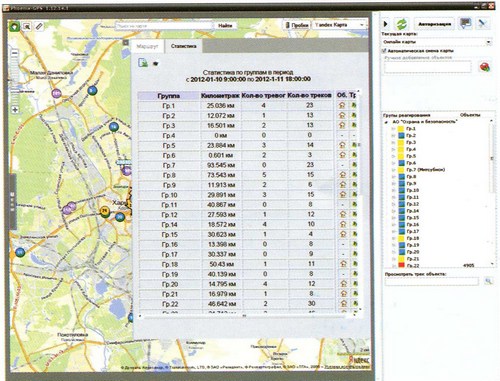Select the map pan tool icon
Image resolution: width=500 pixels, height=381 pixels.
pyautogui.click(x=14, y=26)
